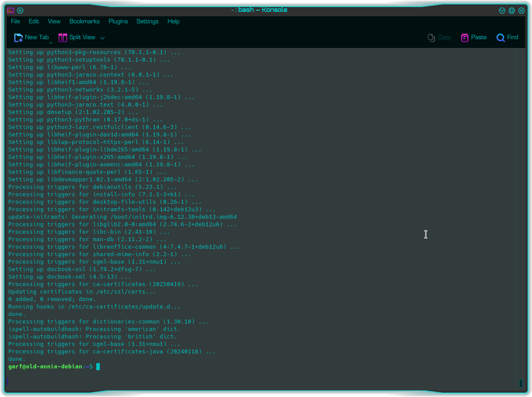
Task: Click the Split View label
Action: 82,37
